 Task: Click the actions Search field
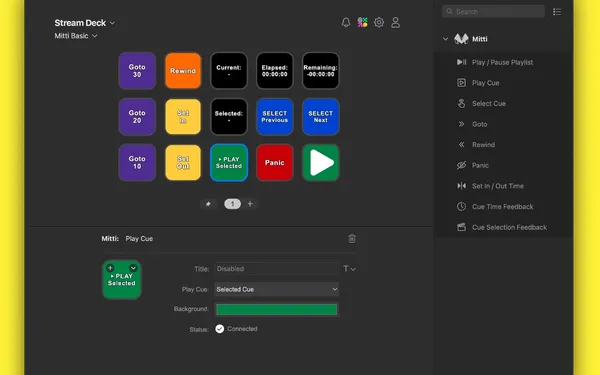[493, 11]
